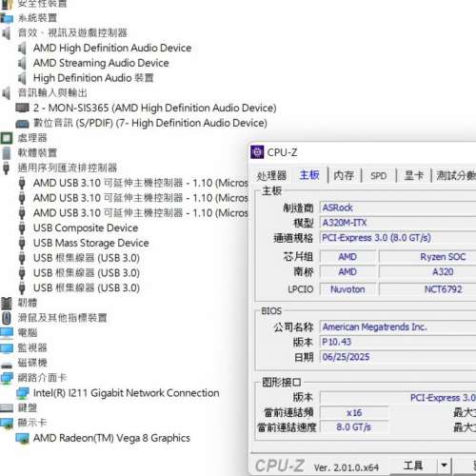The height and width of the screenshot is (476, 476).
Task: Select USB Mass Storage Device entry
Action: click(x=91, y=243)
